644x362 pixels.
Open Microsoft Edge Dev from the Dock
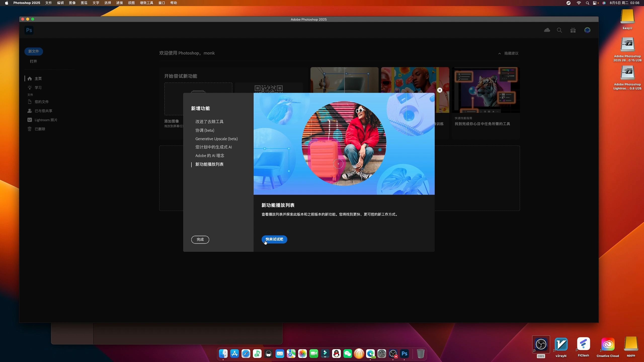click(370, 354)
